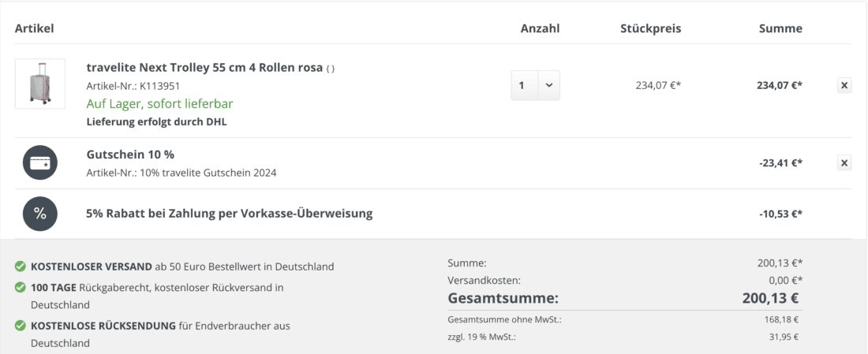The width and height of the screenshot is (868, 354).
Task: Click the Auf Lager availability text
Action: (159, 104)
